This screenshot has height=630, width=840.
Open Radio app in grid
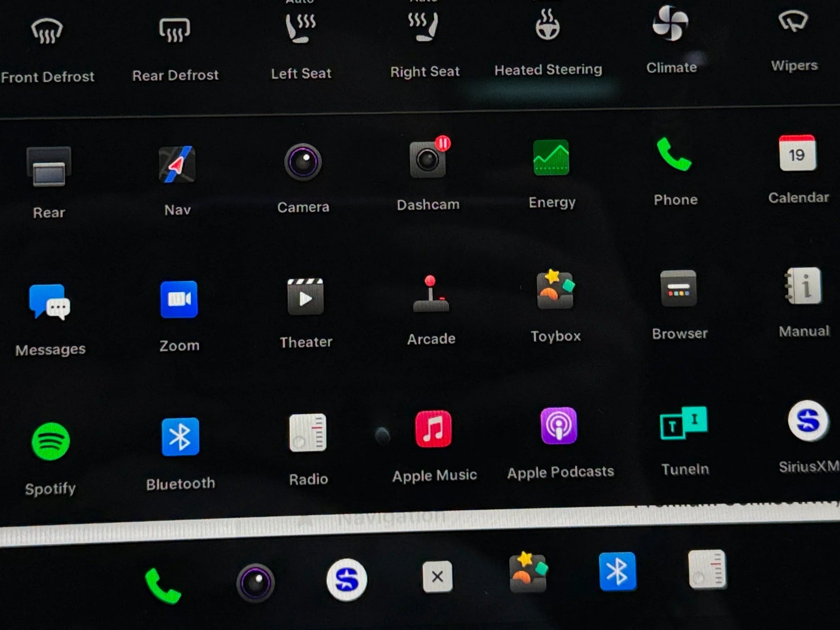[x=307, y=432]
